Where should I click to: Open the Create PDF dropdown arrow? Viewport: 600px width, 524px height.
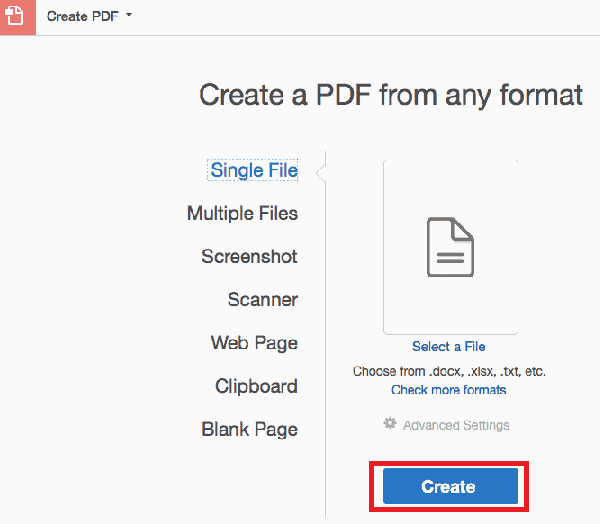[x=129, y=15]
